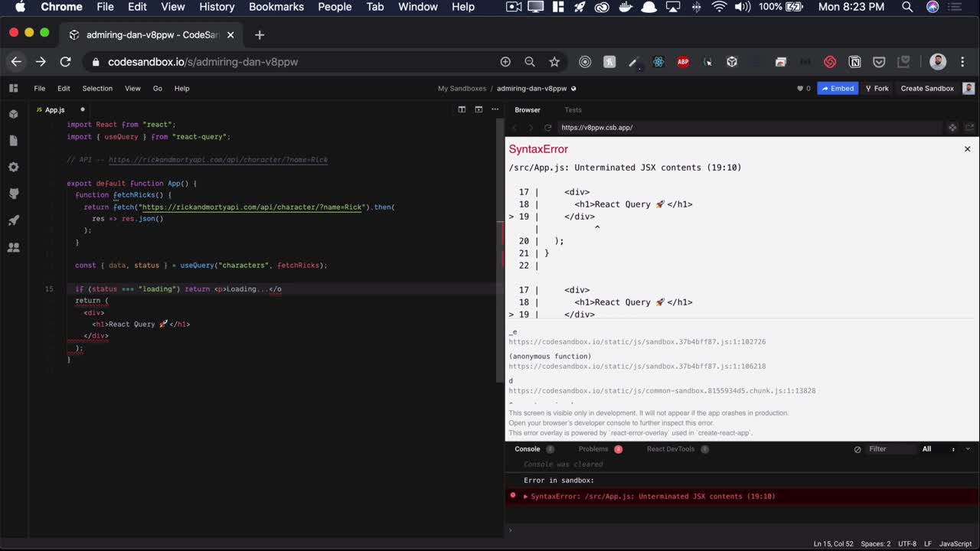Screen dimensions: 980x551
Task: Toggle the Embed view button
Action: 838,88
